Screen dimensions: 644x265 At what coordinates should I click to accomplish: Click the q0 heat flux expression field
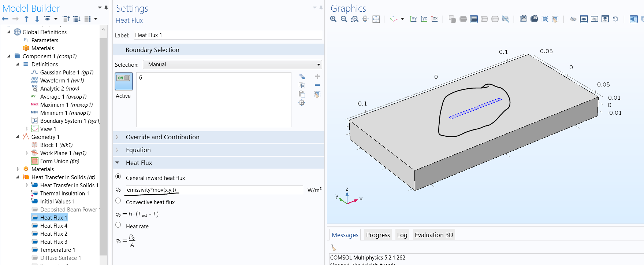[214, 190]
